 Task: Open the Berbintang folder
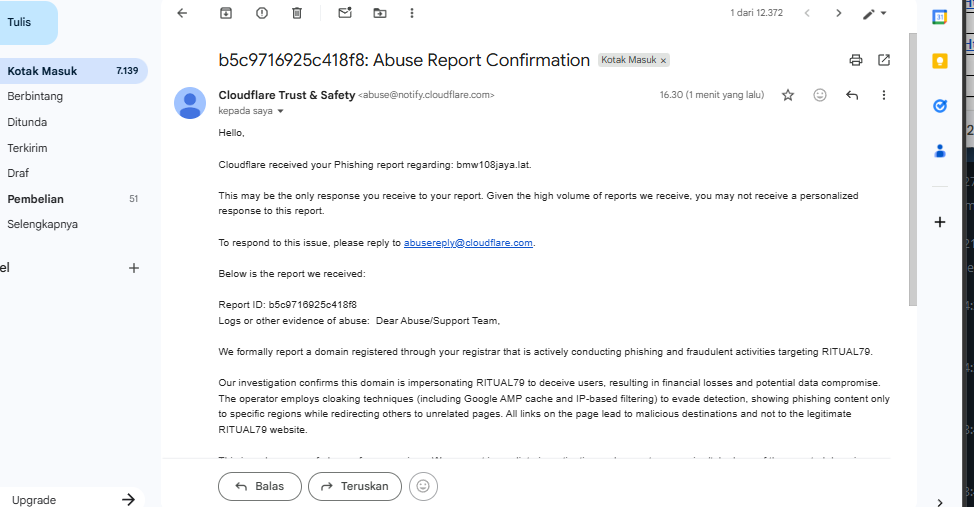35,97
